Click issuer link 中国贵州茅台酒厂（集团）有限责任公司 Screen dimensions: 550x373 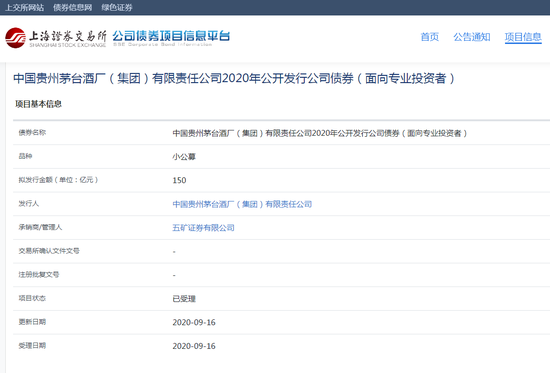tap(242, 204)
